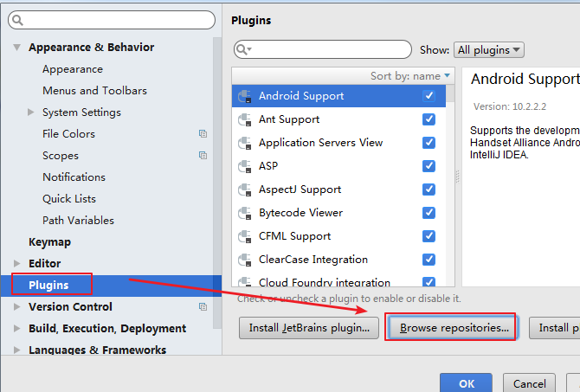
Task: Expand the System Settings tree node
Action: pyautogui.click(x=30, y=112)
